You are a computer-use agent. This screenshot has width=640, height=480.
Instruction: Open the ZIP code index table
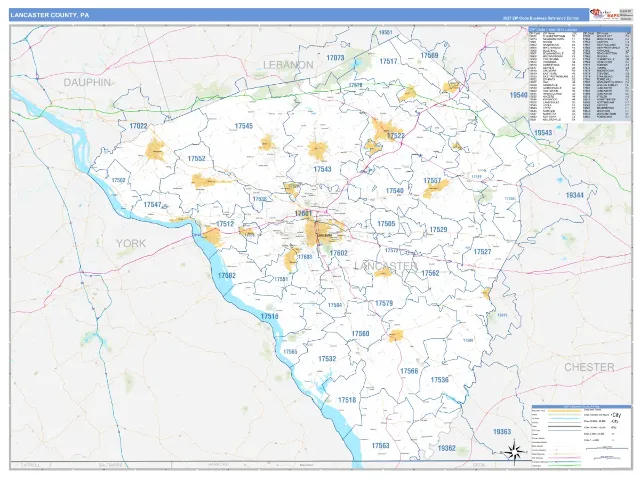(580, 74)
